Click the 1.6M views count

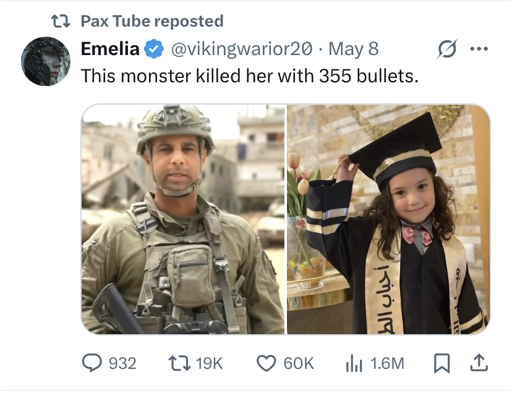click(x=387, y=363)
